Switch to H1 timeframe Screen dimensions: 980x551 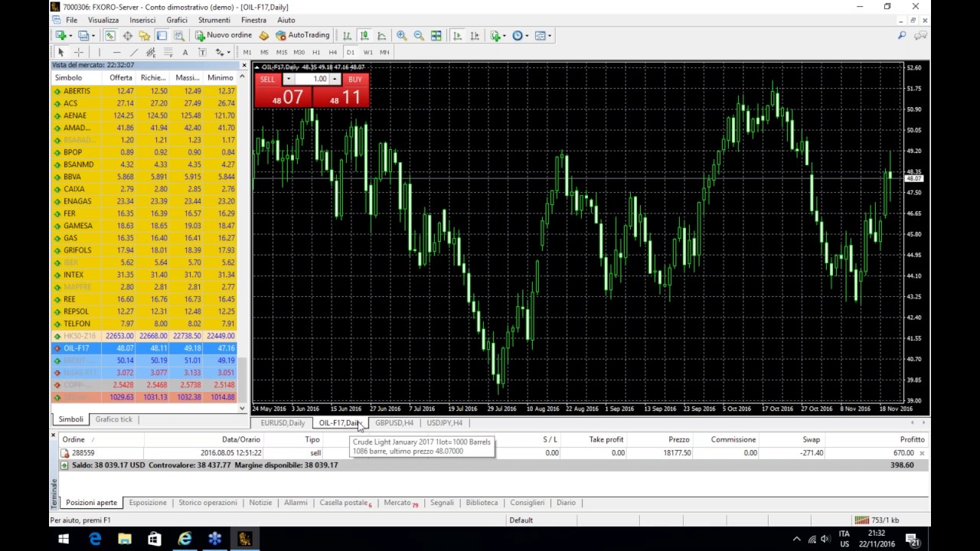(x=315, y=52)
